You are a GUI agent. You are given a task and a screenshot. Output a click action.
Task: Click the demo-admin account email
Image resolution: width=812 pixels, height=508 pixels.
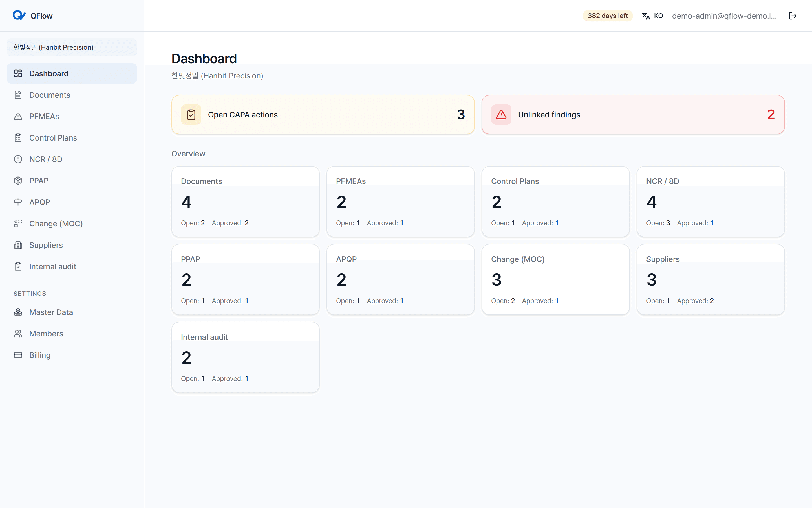click(724, 16)
